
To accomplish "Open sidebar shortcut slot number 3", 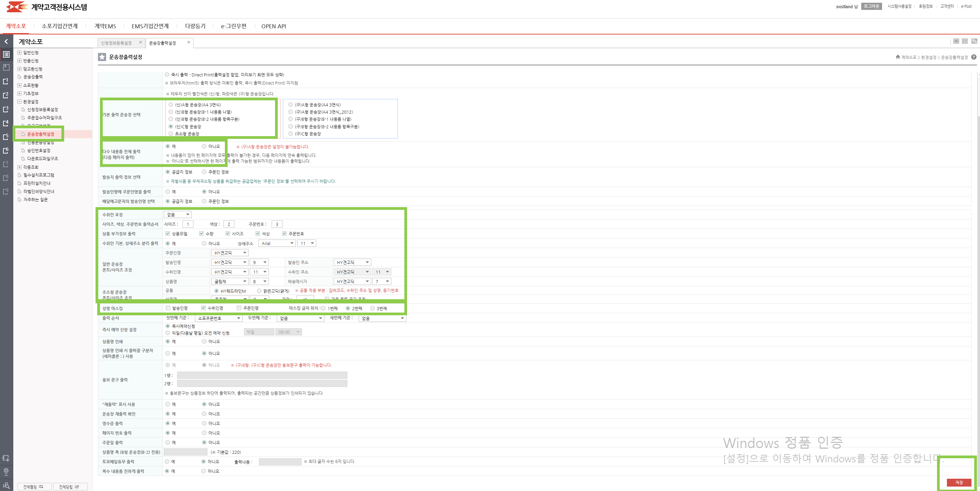I will click(x=6, y=109).
